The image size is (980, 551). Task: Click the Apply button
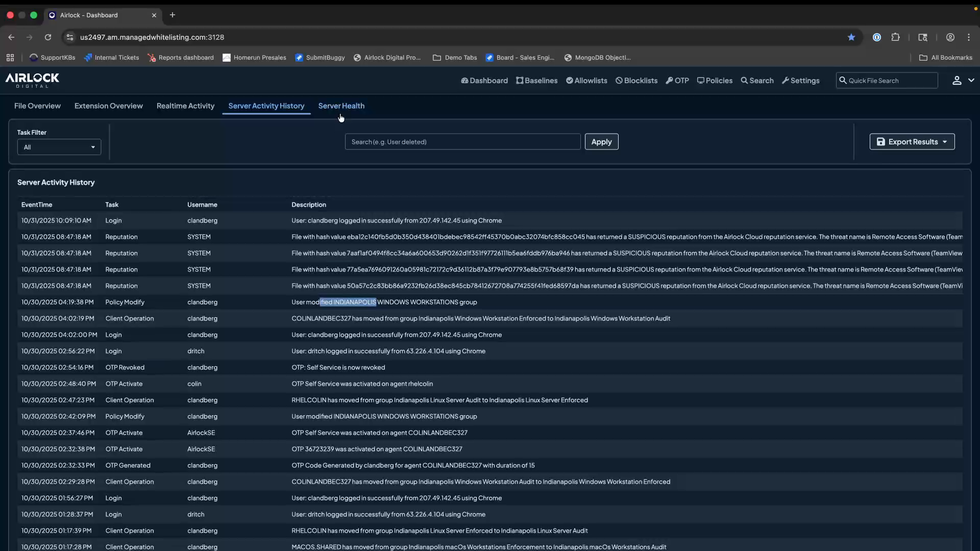click(x=601, y=142)
